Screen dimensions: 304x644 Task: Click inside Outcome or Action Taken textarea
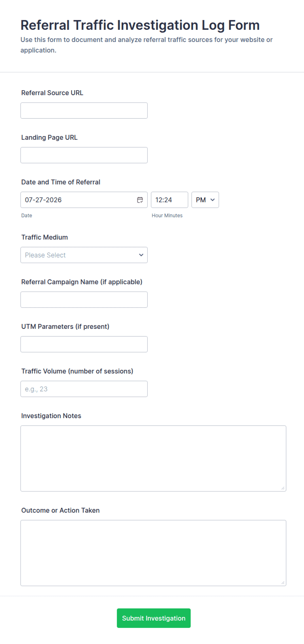pyautogui.click(x=153, y=553)
